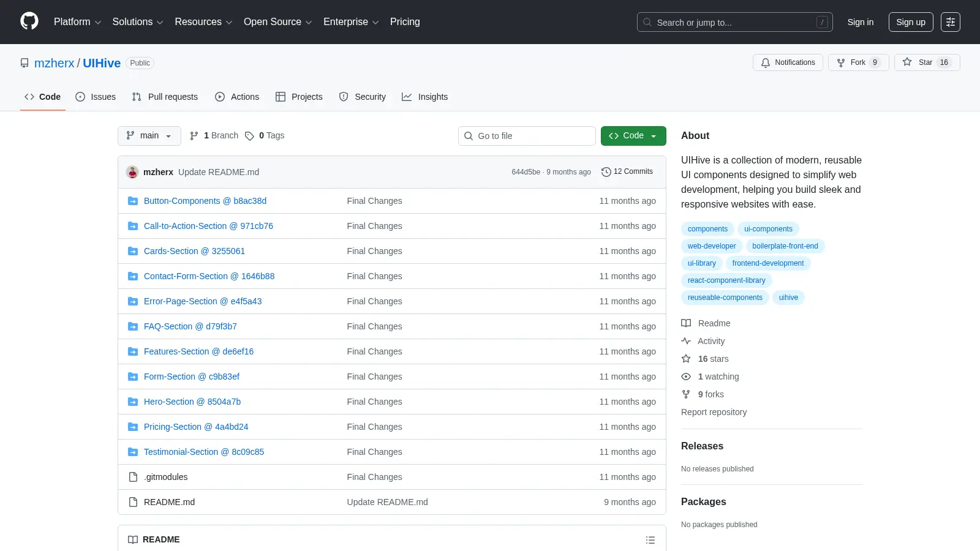Screen dimensions: 980x551
Task: Open mzherx avatar in commit header
Action: (132, 172)
